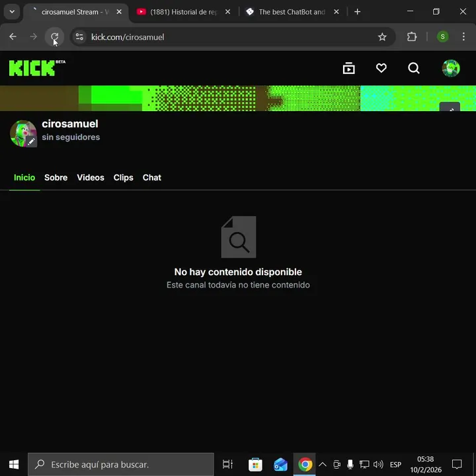Open a new browser tab

point(357,12)
